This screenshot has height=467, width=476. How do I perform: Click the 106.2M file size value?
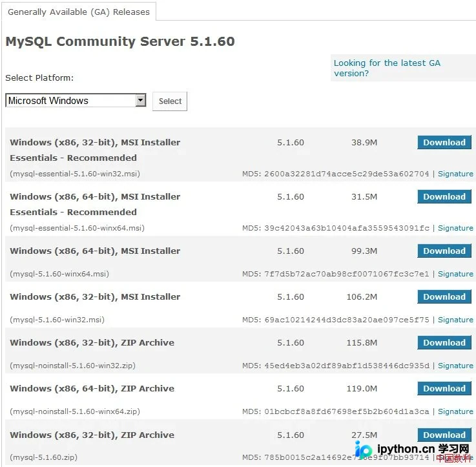[362, 297]
